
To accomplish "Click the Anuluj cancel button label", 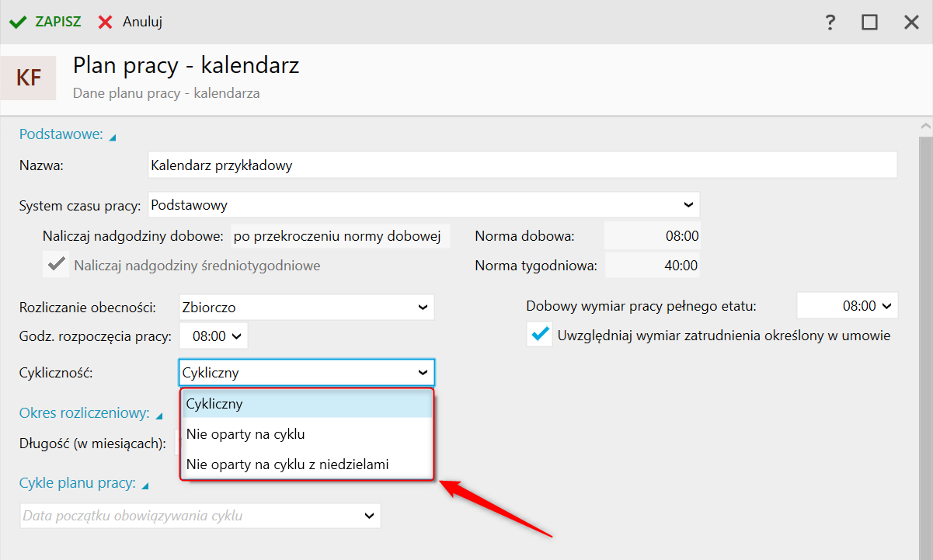I will click(142, 22).
